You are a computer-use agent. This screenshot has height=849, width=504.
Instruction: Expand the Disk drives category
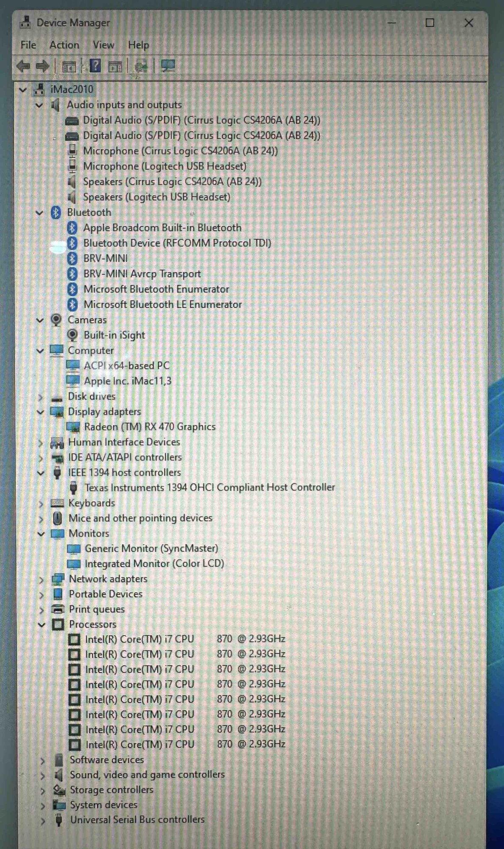[x=40, y=397]
